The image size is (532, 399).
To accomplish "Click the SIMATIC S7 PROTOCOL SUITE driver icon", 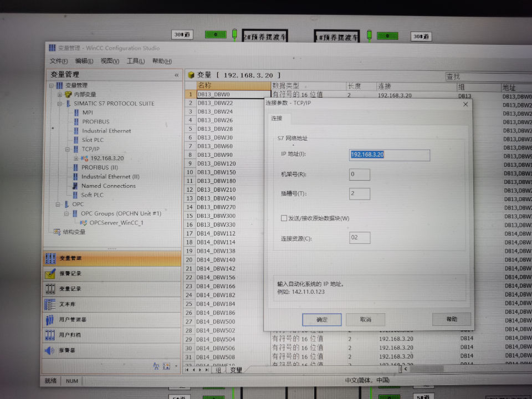I will (68, 104).
